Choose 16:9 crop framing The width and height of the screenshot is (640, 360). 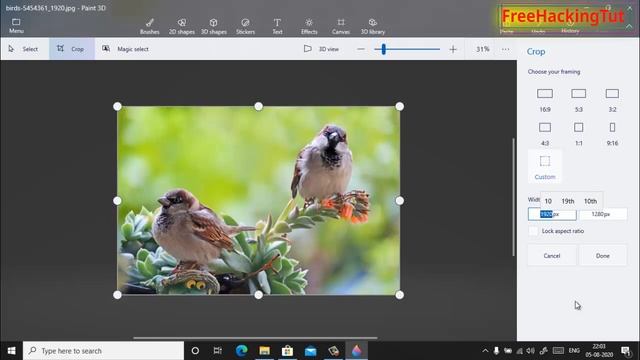(x=545, y=100)
